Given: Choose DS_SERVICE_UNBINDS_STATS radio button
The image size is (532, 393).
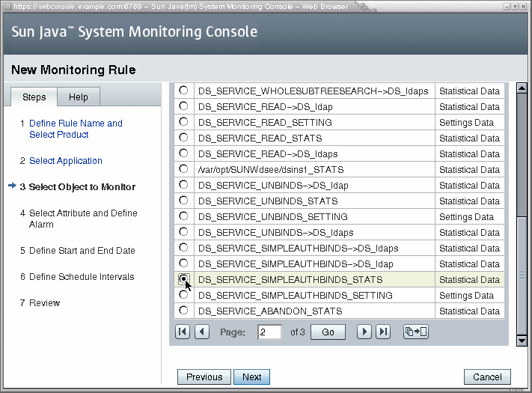Looking at the screenshot, I should tap(183, 200).
